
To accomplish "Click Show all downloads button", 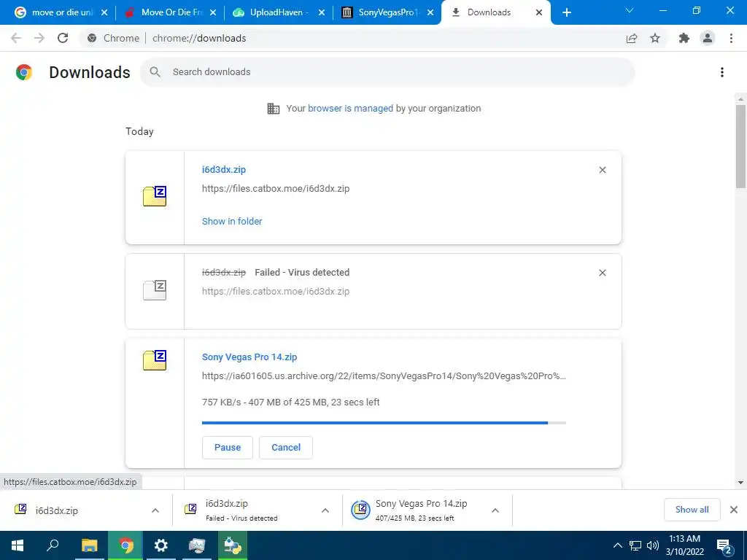I will pyautogui.click(x=692, y=510).
